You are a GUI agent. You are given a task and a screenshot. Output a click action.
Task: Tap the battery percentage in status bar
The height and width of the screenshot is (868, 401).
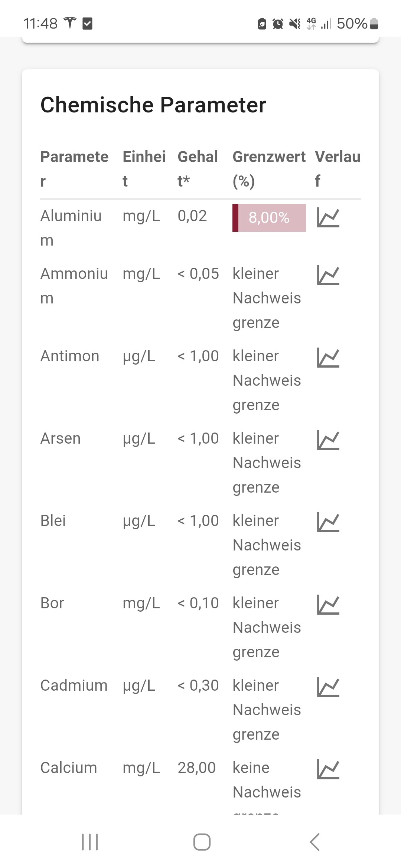point(352,24)
